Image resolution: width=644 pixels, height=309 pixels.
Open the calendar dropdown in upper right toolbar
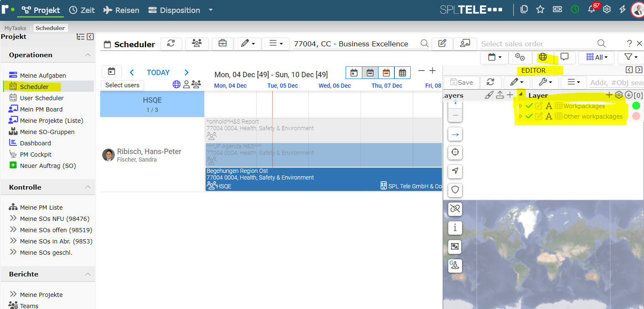pyautogui.click(x=494, y=57)
